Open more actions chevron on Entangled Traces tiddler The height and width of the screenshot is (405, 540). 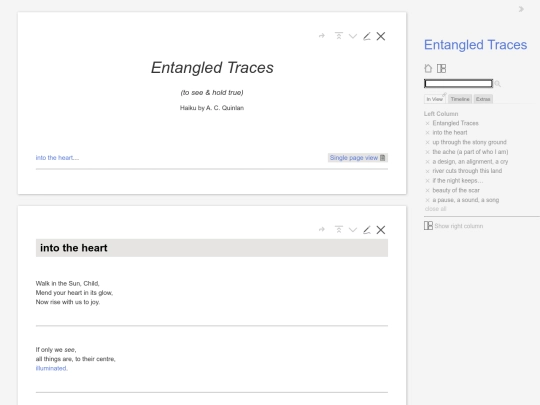tap(353, 36)
